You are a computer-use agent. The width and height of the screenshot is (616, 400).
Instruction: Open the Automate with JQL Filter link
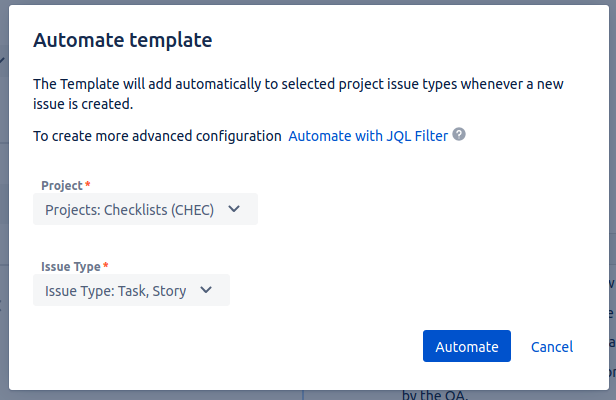point(367,135)
